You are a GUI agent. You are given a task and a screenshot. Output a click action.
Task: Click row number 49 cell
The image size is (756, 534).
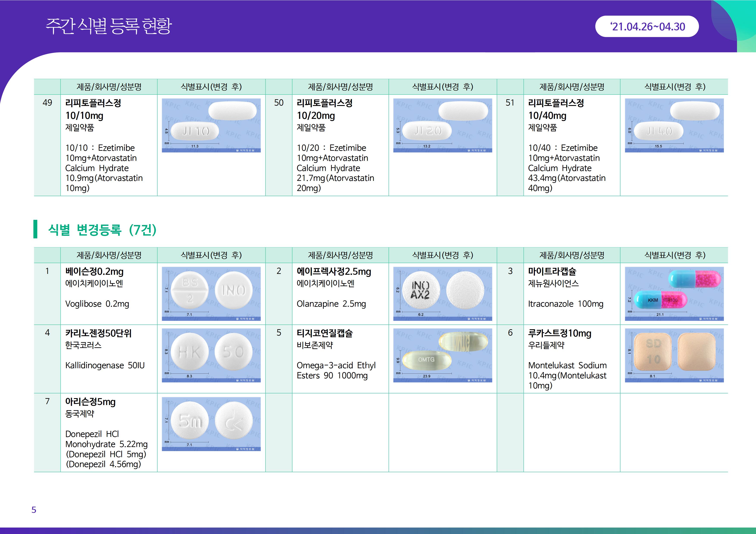[47, 103]
